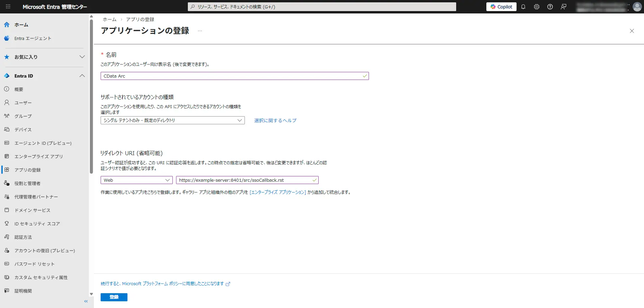644x308 pixels.
Task: Focus the top resource search box
Action: [322, 7]
